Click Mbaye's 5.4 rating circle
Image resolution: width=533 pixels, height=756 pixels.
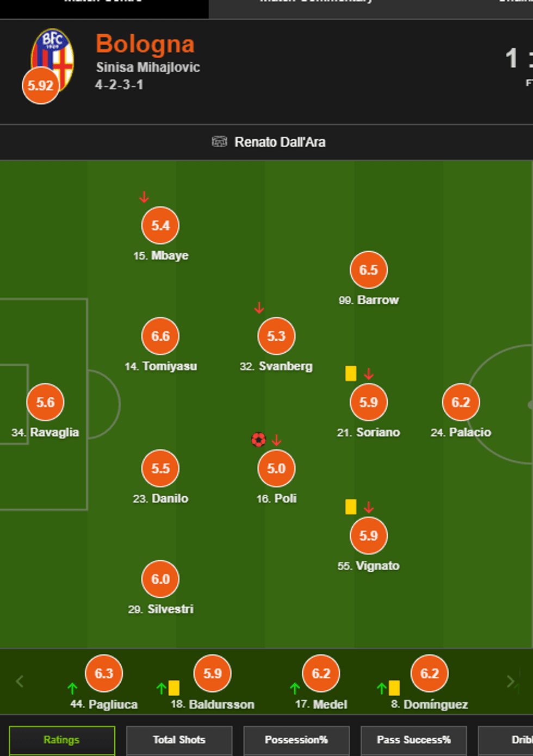pyautogui.click(x=160, y=226)
